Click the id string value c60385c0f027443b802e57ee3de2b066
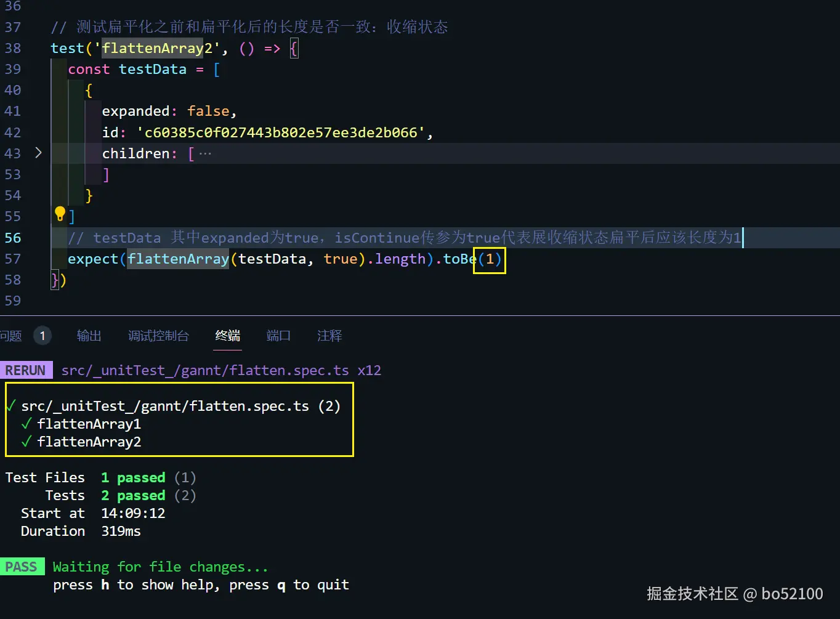Viewport: 840px width, 619px height. pyautogui.click(x=281, y=132)
